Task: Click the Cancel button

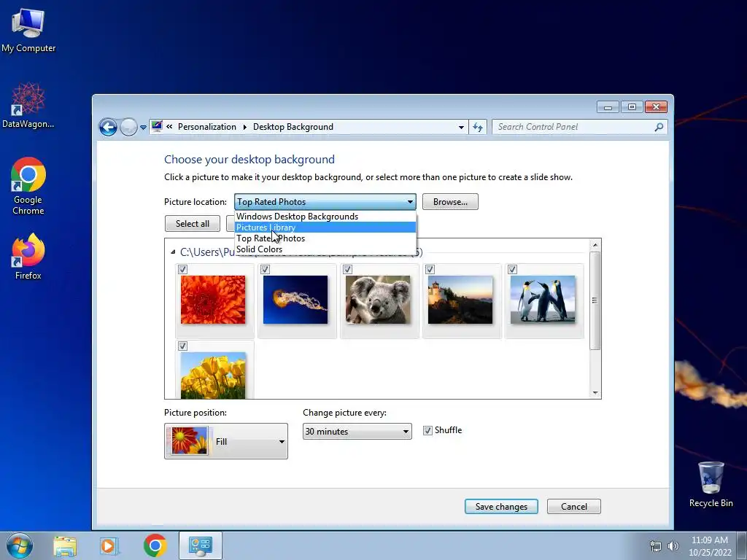Action: coord(574,507)
